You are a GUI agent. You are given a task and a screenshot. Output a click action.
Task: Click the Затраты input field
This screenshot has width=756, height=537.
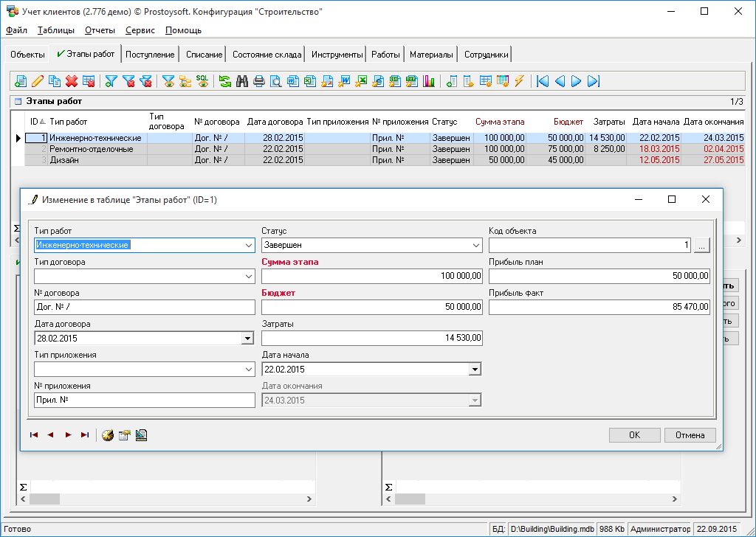coord(372,338)
